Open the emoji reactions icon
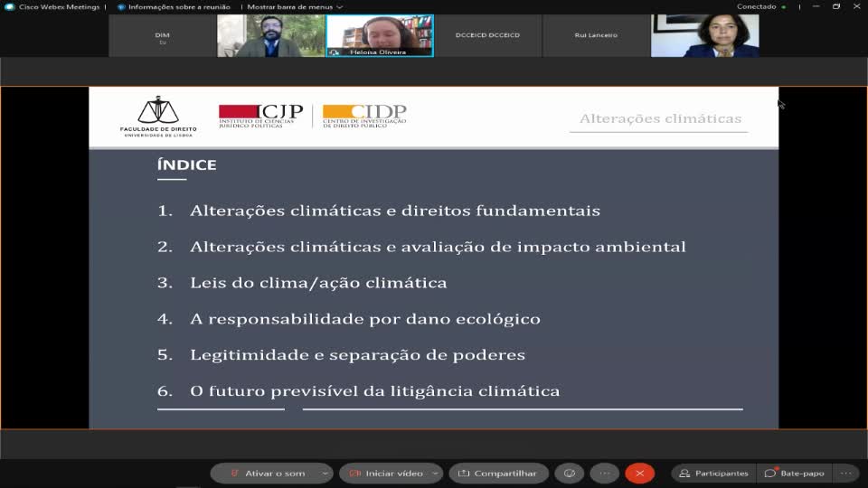Image resolution: width=868 pixels, height=488 pixels. tap(569, 473)
